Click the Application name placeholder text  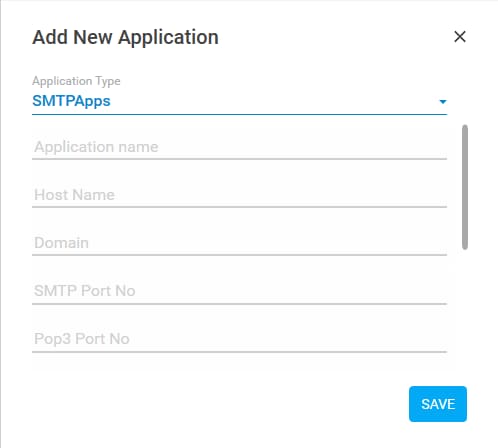pyautogui.click(x=96, y=147)
